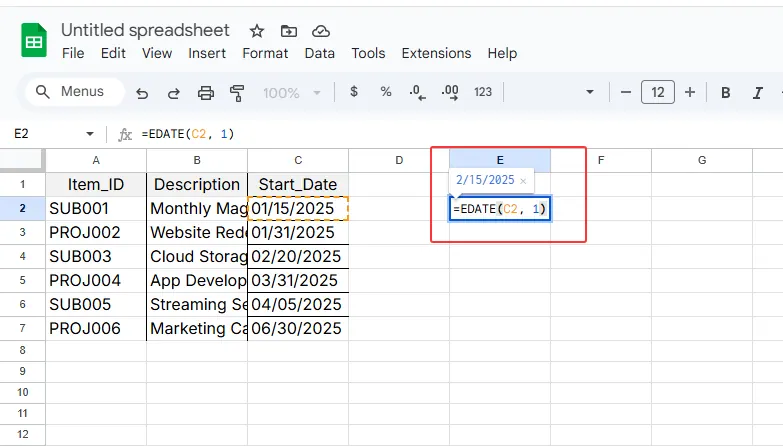Print the spreadsheet using the printer icon

click(206, 93)
